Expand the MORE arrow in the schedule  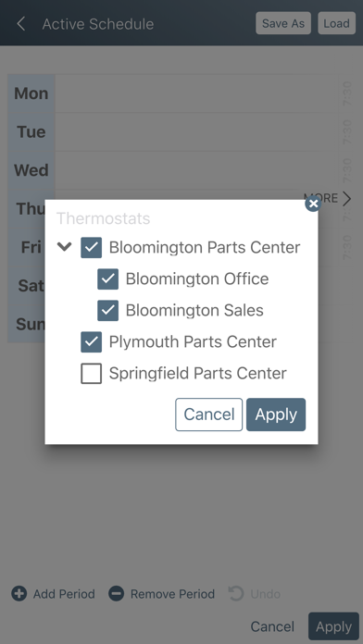pos(347,199)
